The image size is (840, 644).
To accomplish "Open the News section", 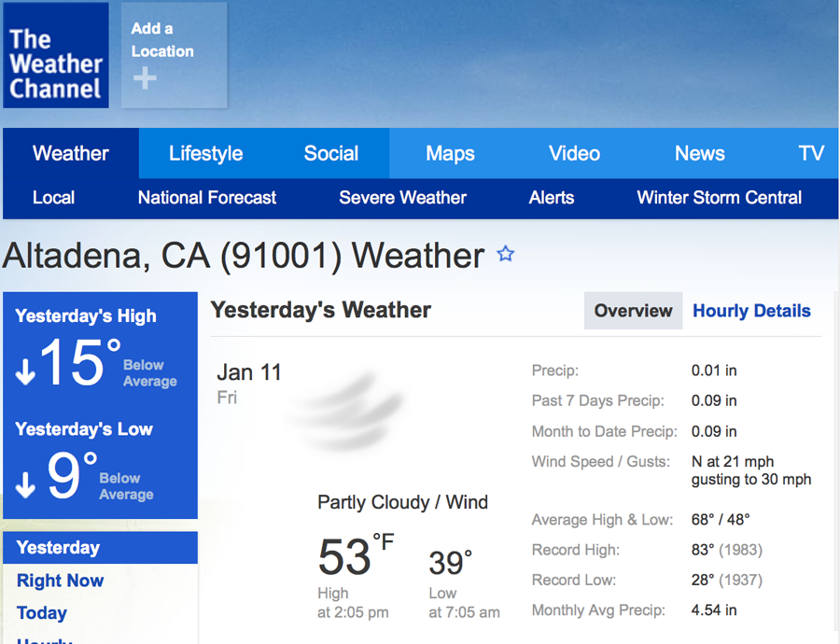I will coord(699,154).
